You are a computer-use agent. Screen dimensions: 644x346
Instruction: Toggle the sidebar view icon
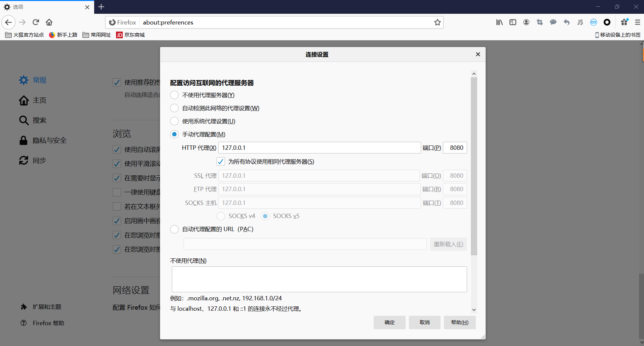513,22
